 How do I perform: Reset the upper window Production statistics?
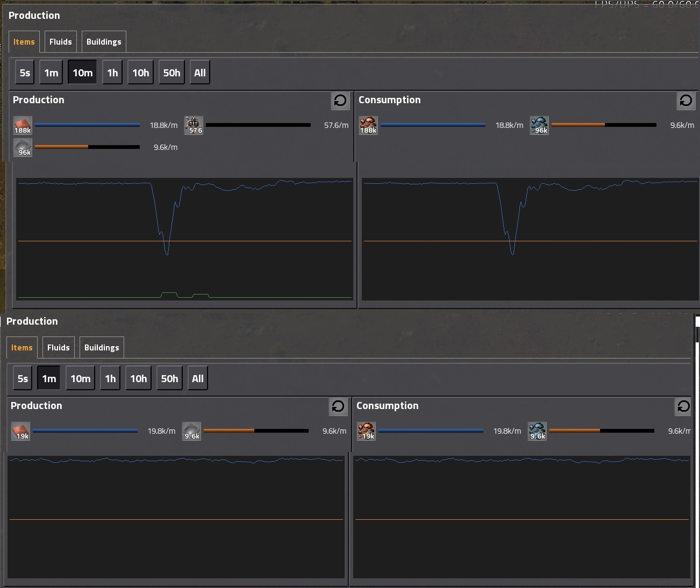point(340,101)
